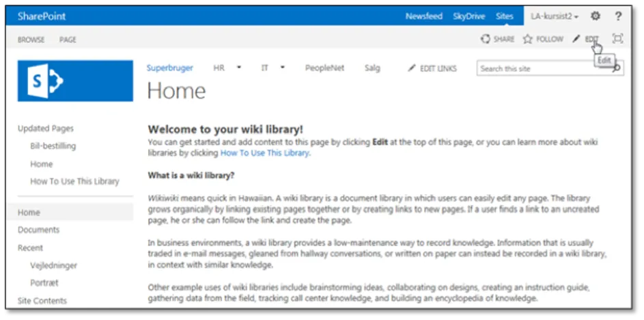644x320 pixels.
Task: Open Vejledninger under Recent
Action: [53, 265]
